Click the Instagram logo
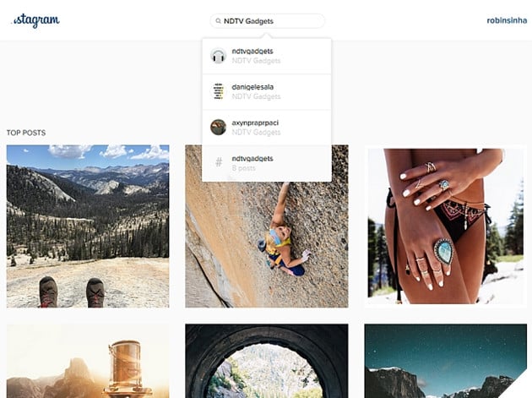 point(35,21)
